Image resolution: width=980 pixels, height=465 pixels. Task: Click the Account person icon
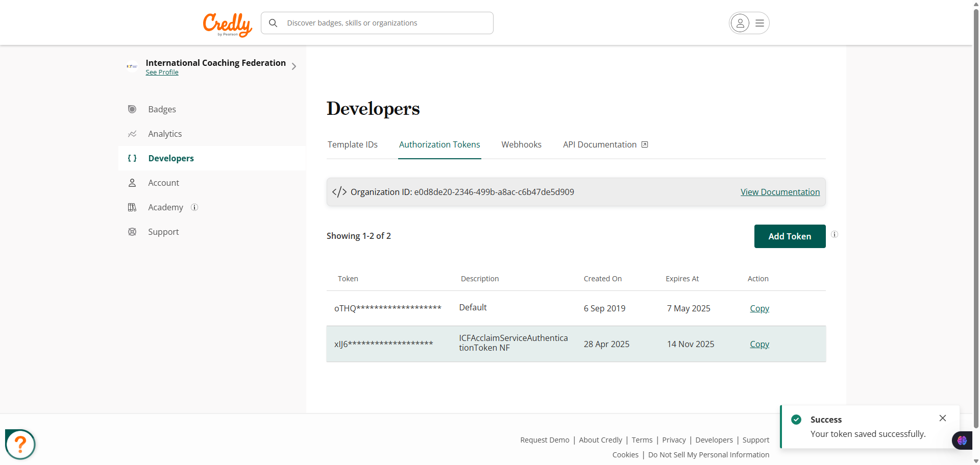click(x=132, y=183)
